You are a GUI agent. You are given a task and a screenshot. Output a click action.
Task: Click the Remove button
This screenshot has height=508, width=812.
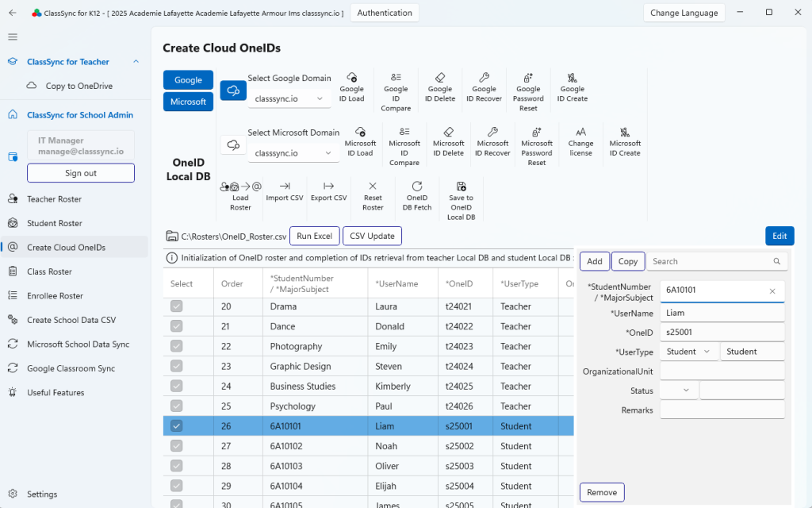tap(602, 492)
